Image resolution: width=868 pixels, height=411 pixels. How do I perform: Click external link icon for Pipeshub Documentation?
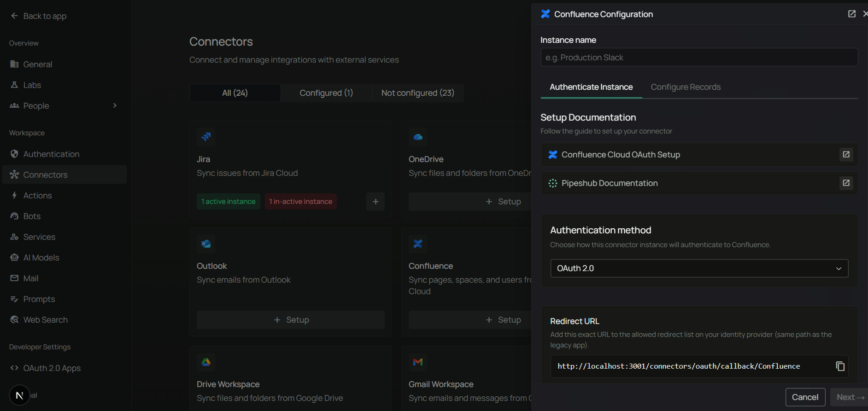click(846, 183)
